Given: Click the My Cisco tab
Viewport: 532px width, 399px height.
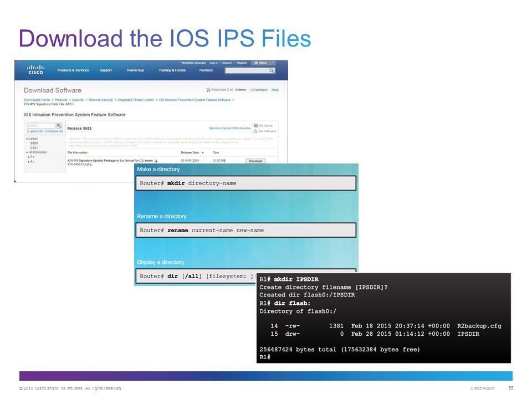Looking at the screenshot, I should pyautogui.click(x=260, y=63).
